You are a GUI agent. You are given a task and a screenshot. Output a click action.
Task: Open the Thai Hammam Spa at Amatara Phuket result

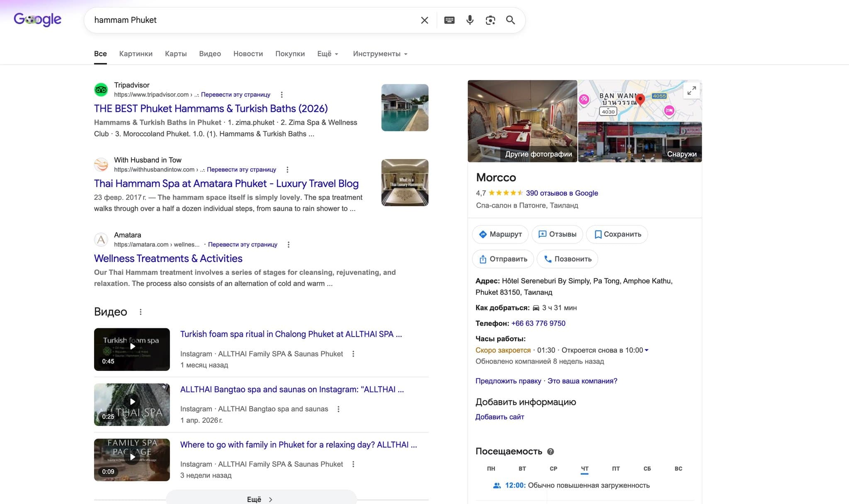pos(226,184)
